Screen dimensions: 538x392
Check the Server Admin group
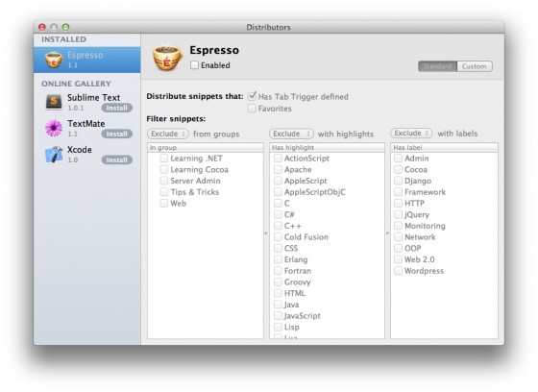point(164,181)
